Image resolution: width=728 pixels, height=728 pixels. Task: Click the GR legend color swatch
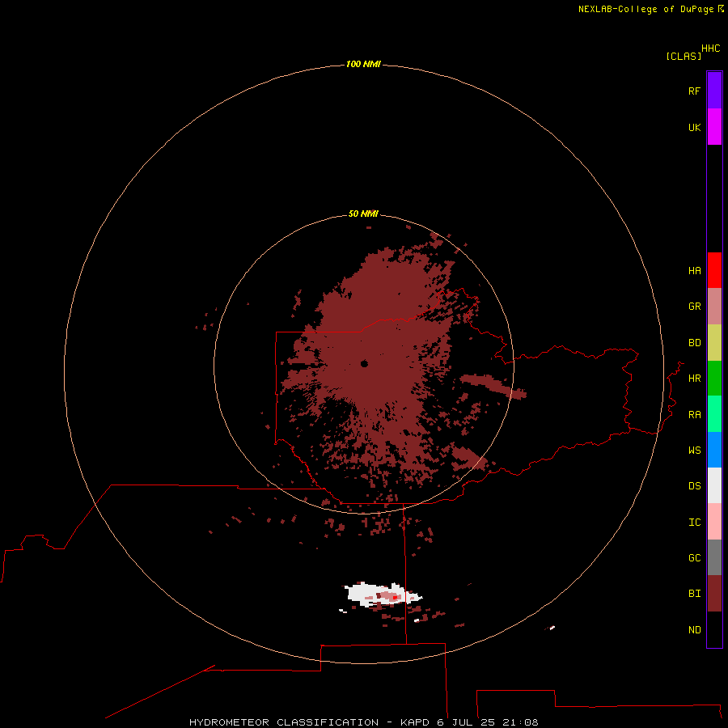[714, 306]
